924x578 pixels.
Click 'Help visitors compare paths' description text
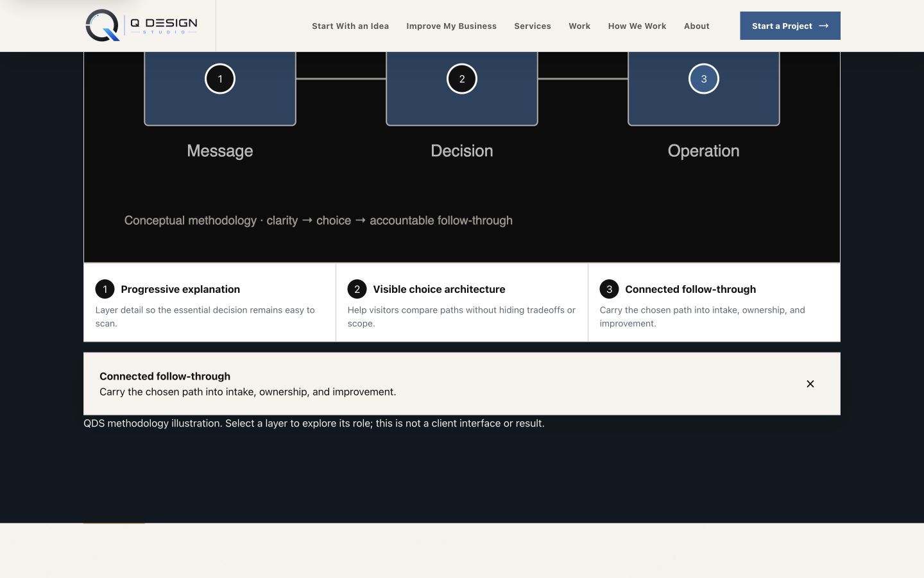461,317
